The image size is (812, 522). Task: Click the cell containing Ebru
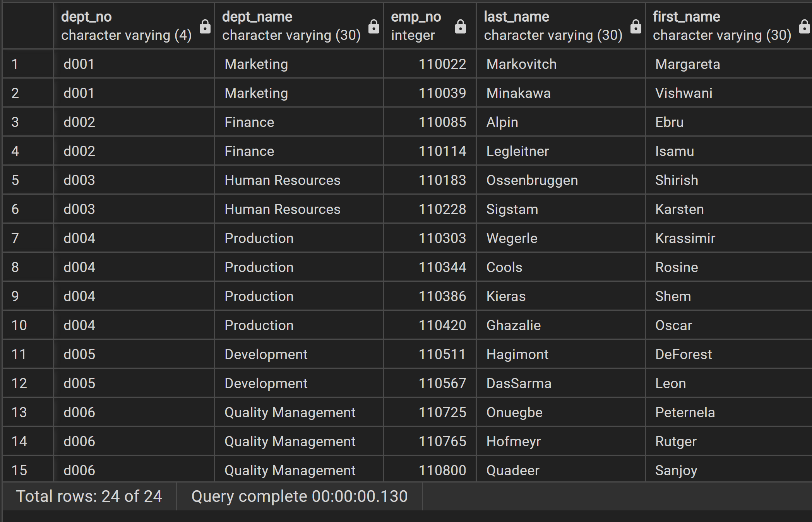pos(729,122)
